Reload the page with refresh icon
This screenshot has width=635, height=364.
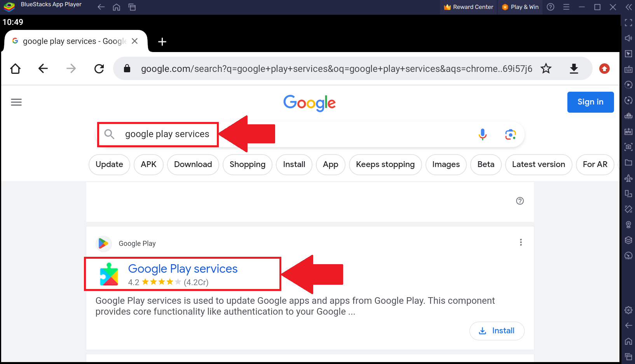[99, 69]
